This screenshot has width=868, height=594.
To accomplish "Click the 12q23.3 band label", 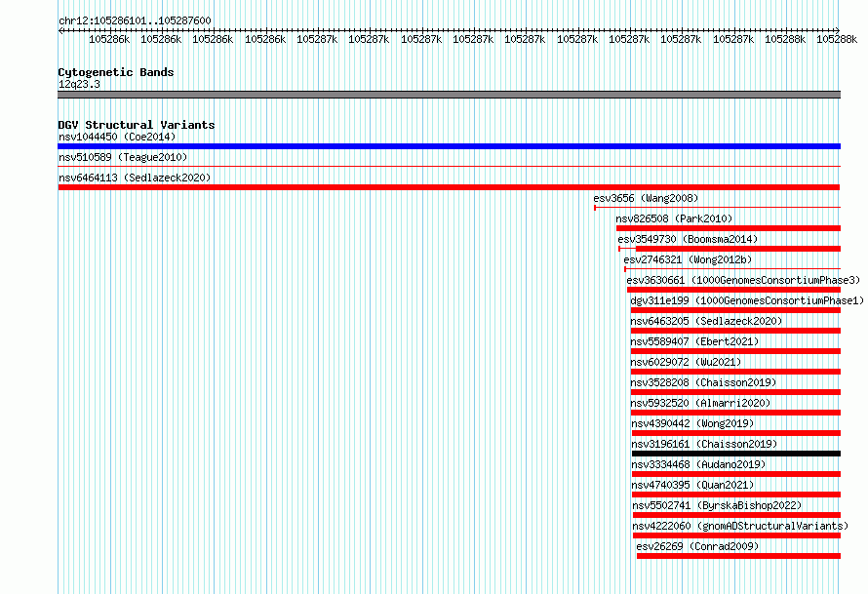I will (79, 84).
